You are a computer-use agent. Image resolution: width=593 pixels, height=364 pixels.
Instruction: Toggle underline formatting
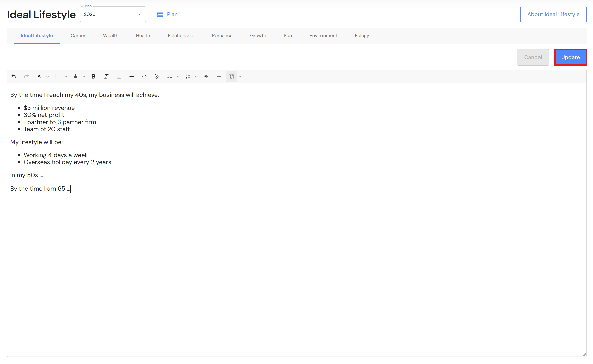pos(119,77)
